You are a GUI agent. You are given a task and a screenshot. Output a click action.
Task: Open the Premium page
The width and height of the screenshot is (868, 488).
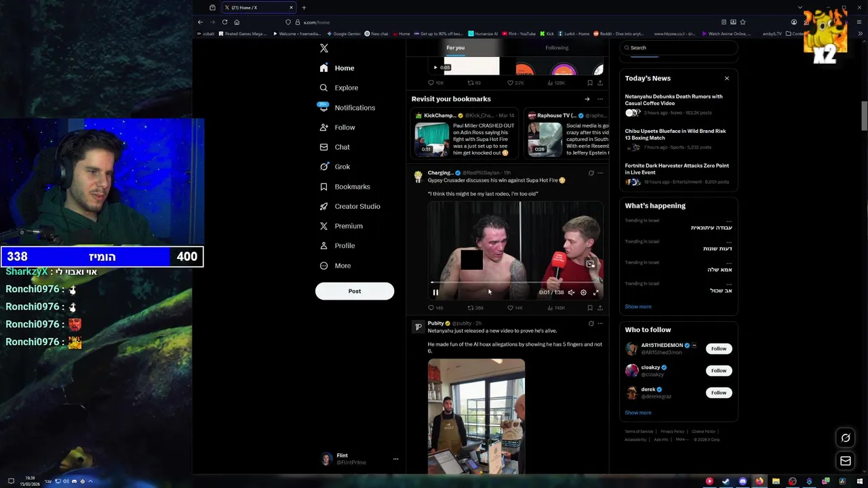click(x=341, y=226)
